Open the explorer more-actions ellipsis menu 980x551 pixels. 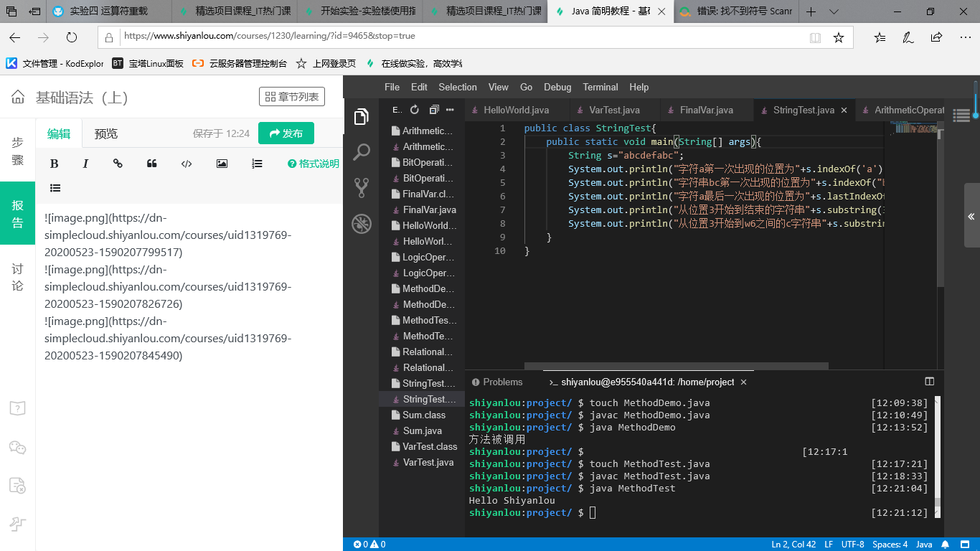(x=450, y=110)
